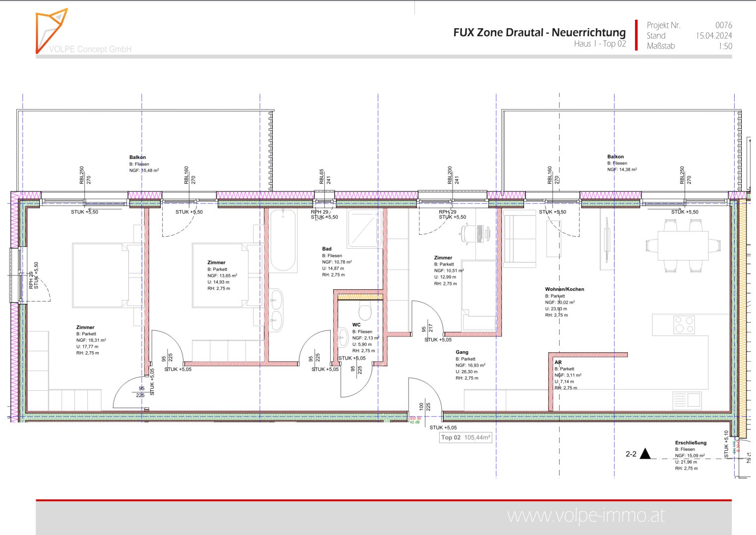The image size is (756, 535).
Task: Click the small hand basin in WC
Action: tap(344, 337)
